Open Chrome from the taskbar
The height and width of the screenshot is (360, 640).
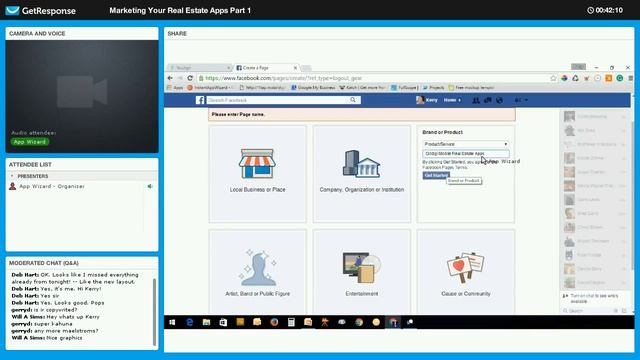tap(359, 322)
